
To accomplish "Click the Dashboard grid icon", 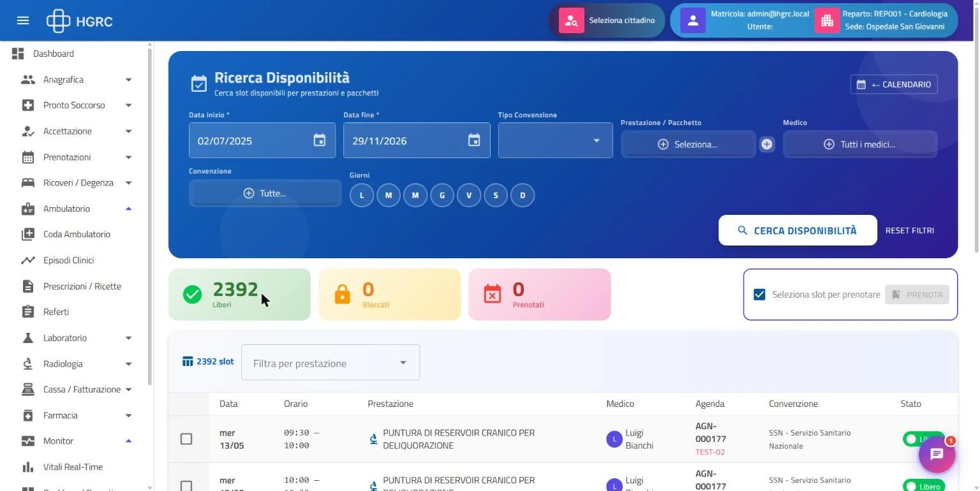I will [x=18, y=54].
